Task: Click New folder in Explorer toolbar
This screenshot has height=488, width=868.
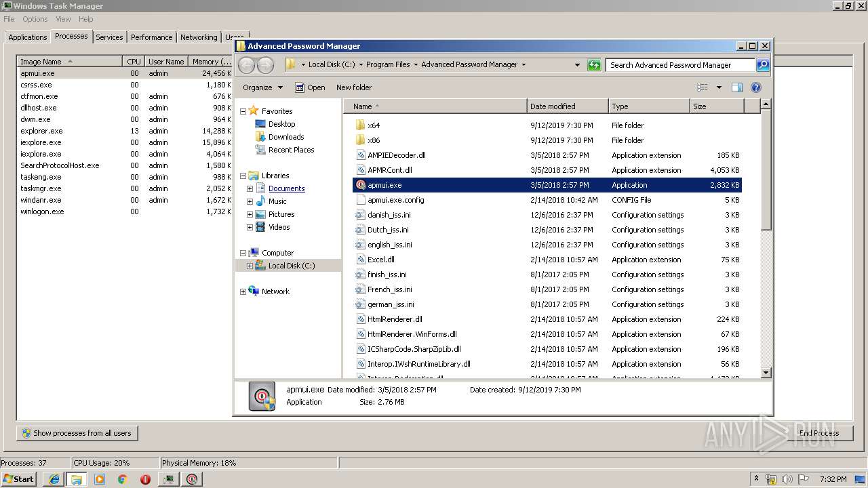Action: [354, 87]
